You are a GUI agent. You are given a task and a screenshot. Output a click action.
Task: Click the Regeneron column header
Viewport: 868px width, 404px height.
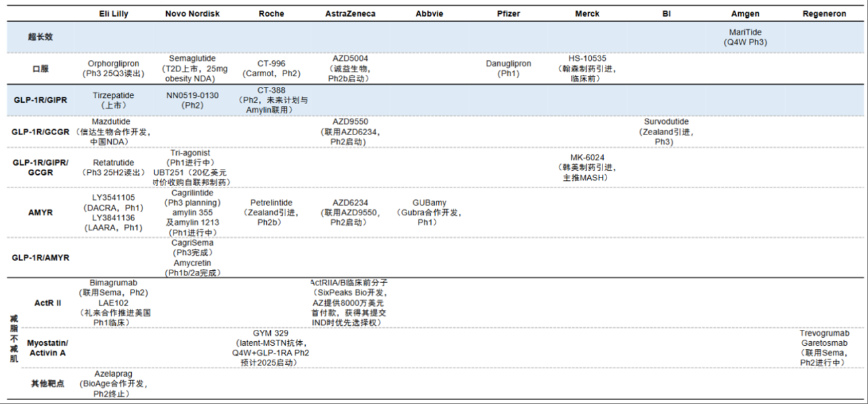pos(824,14)
